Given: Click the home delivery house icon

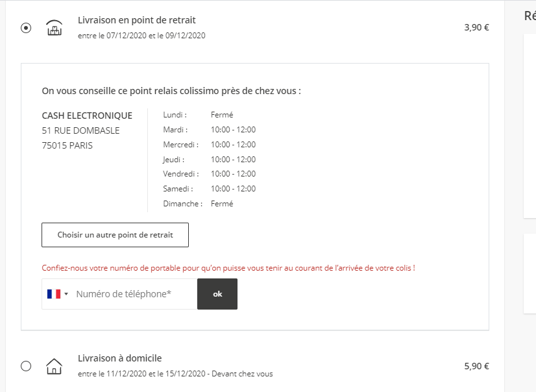Looking at the screenshot, I should click(x=54, y=366).
